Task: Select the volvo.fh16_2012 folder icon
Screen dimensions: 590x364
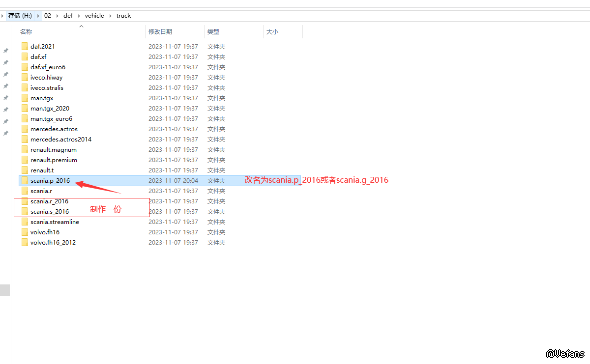Action: coord(25,242)
